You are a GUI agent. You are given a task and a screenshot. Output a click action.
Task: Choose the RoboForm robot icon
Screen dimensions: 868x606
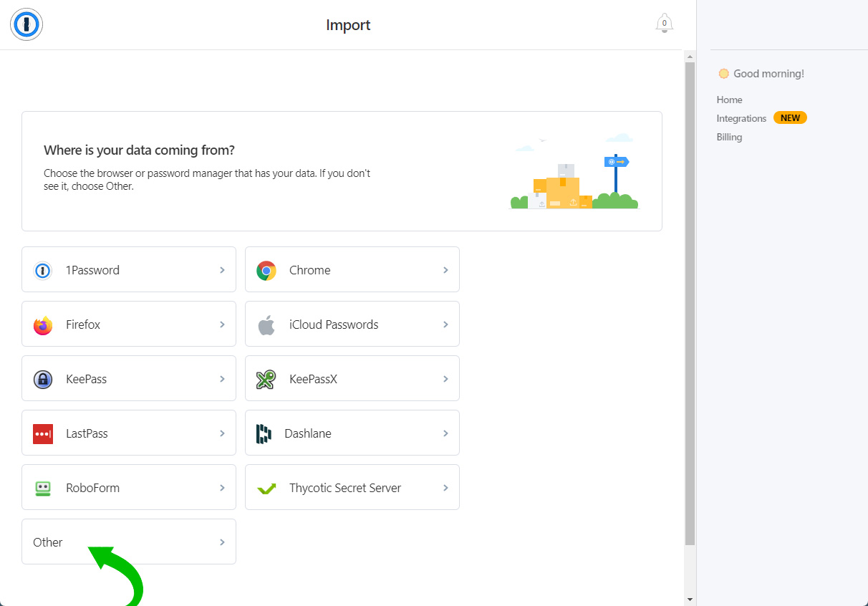[43, 488]
